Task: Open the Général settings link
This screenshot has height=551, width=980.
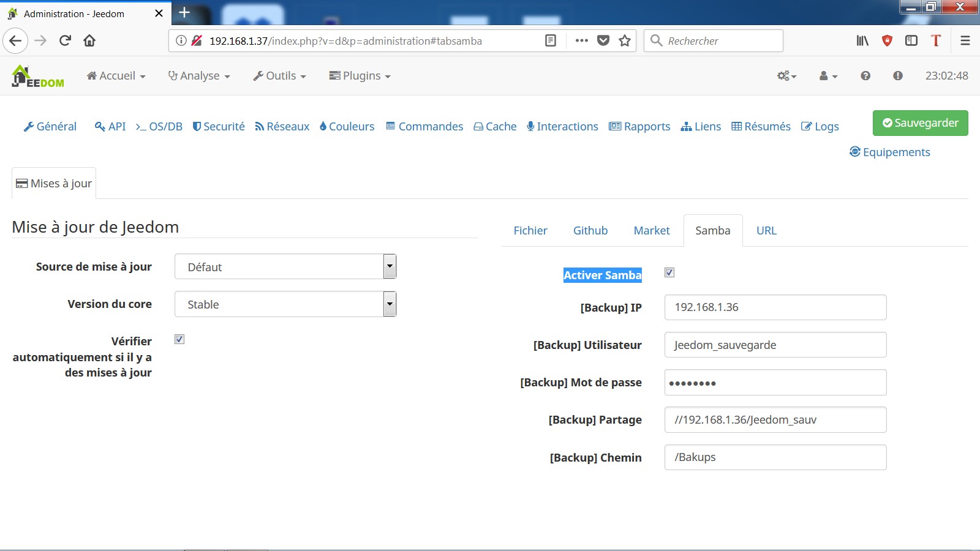Action: pos(50,127)
